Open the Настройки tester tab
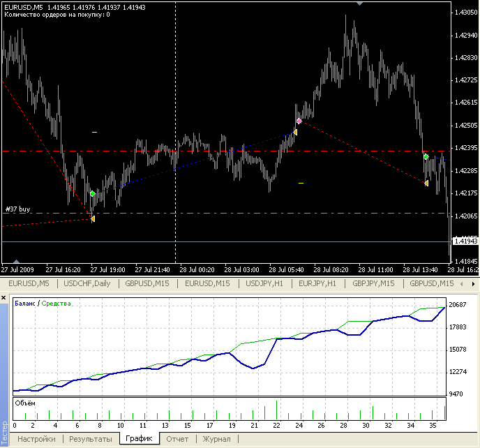Image resolution: width=480 pixels, height=448 pixels. (x=37, y=439)
